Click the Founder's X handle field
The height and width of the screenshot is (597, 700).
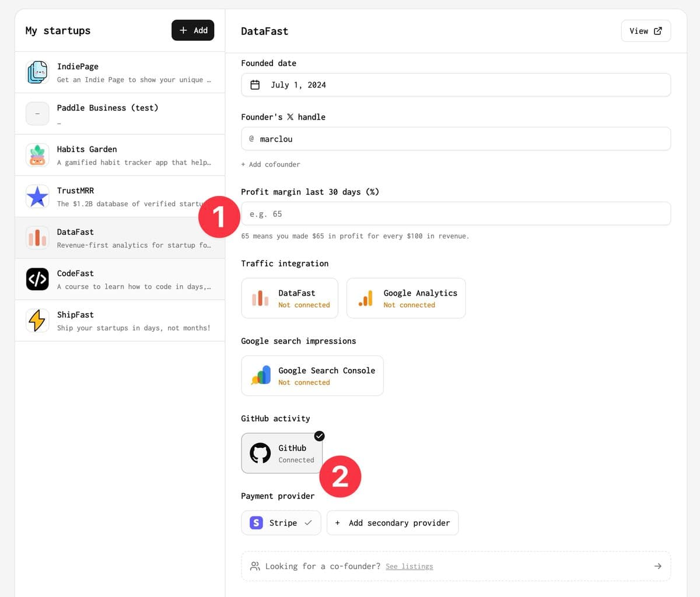pos(456,139)
